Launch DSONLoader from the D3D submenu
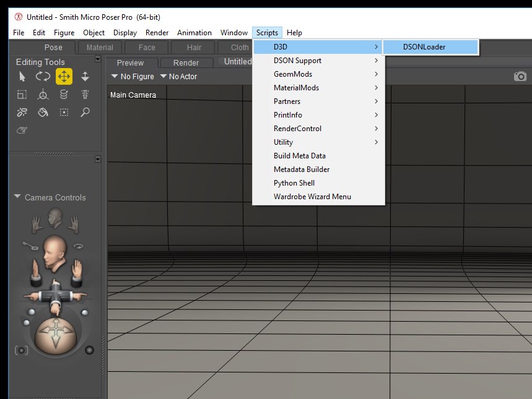 pos(431,47)
